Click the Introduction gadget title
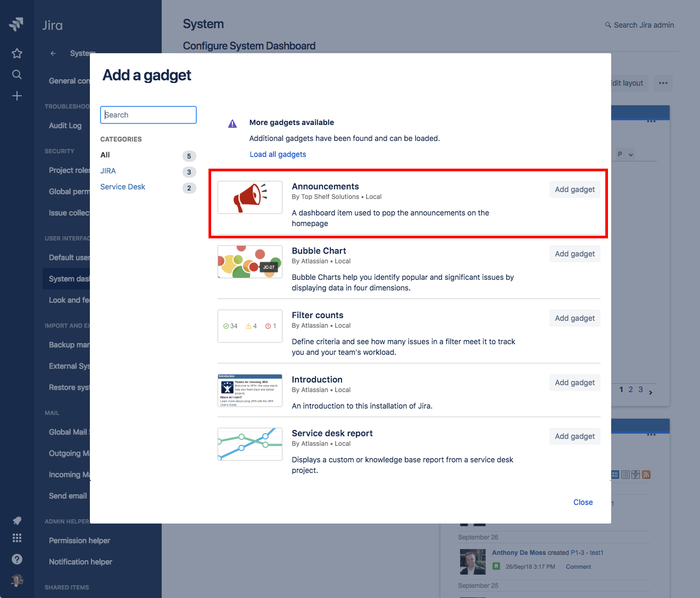700x598 pixels. tap(317, 379)
